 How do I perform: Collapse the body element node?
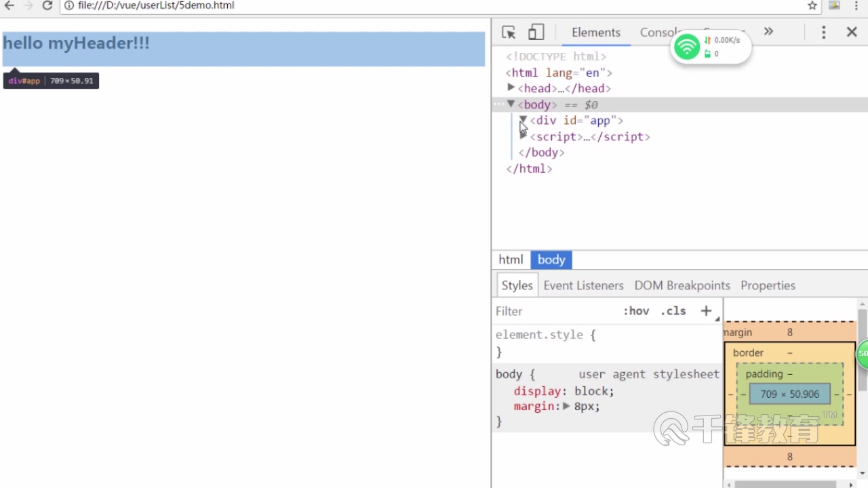pyautogui.click(x=511, y=104)
